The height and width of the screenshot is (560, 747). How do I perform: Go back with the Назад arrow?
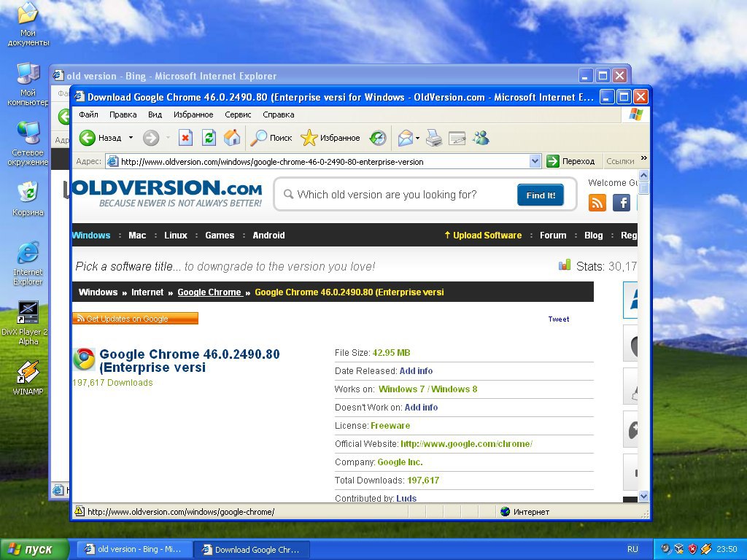[x=100, y=138]
